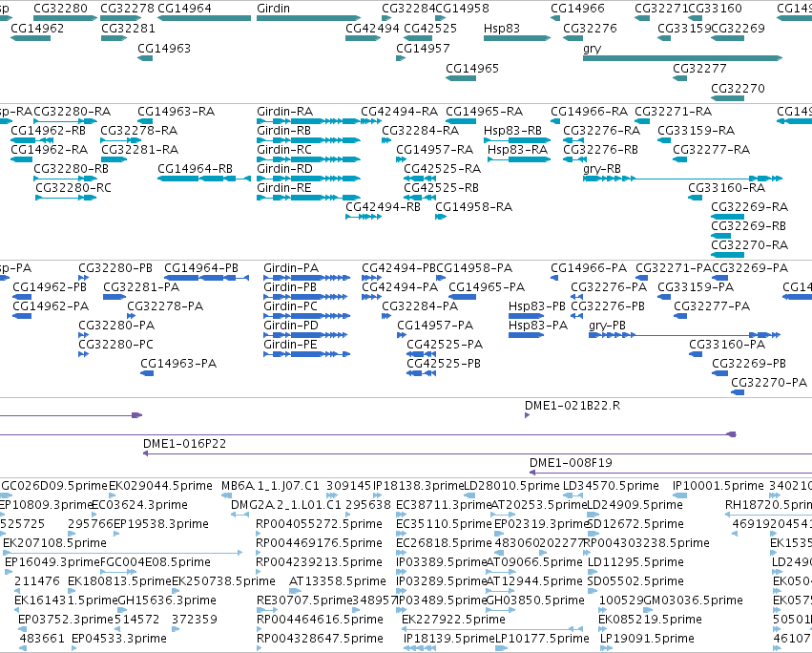Select protein CG33159-PA
Screen dimensions: 812x653
coord(696,287)
